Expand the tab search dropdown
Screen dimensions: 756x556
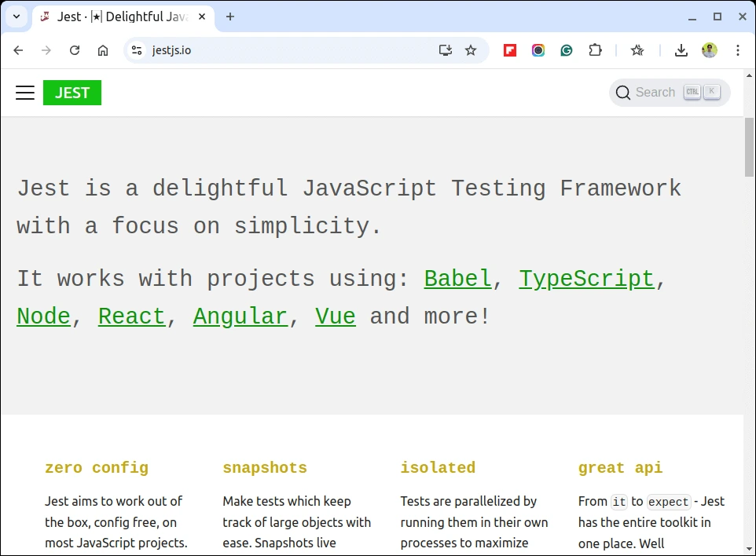[x=17, y=16]
